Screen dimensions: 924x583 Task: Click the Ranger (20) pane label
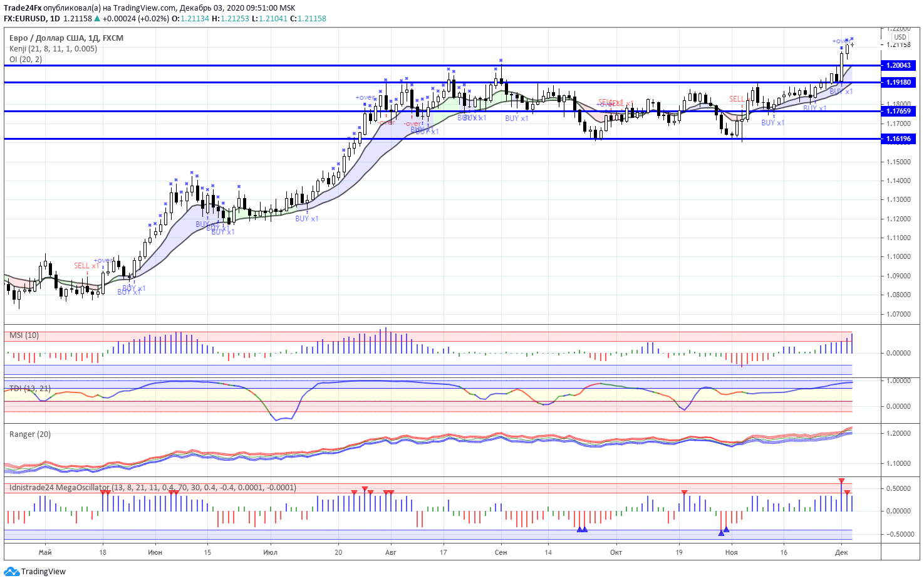[30, 434]
